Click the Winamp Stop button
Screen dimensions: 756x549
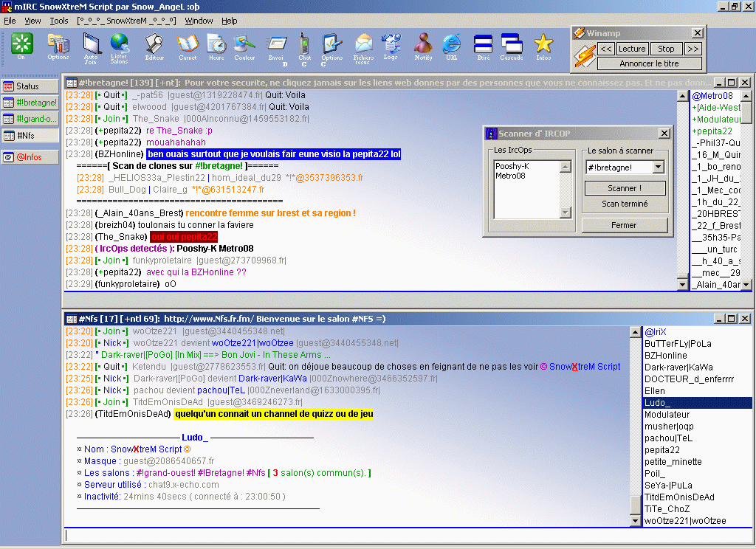pyautogui.click(x=666, y=49)
